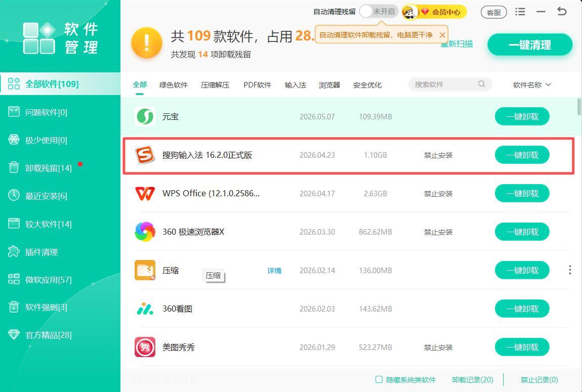Click 一键卸载 for WPS Office
The height and width of the screenshot is (392, 582).
[522, 194]
